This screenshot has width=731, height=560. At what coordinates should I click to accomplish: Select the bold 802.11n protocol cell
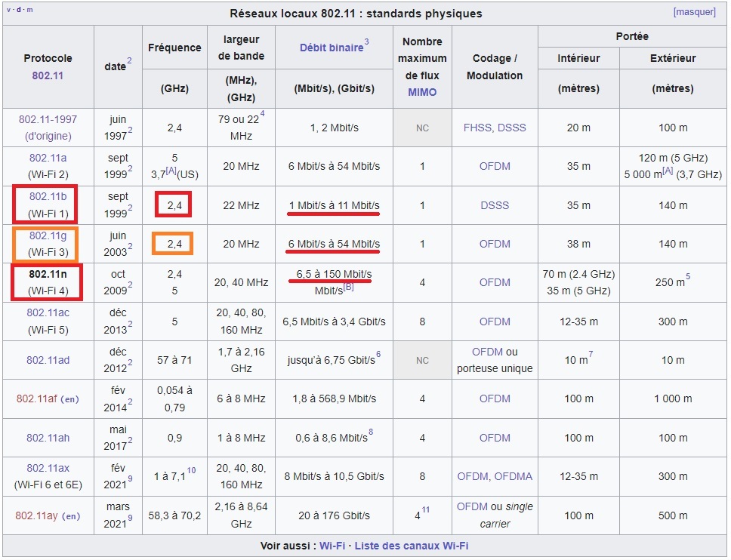(48, 283)
